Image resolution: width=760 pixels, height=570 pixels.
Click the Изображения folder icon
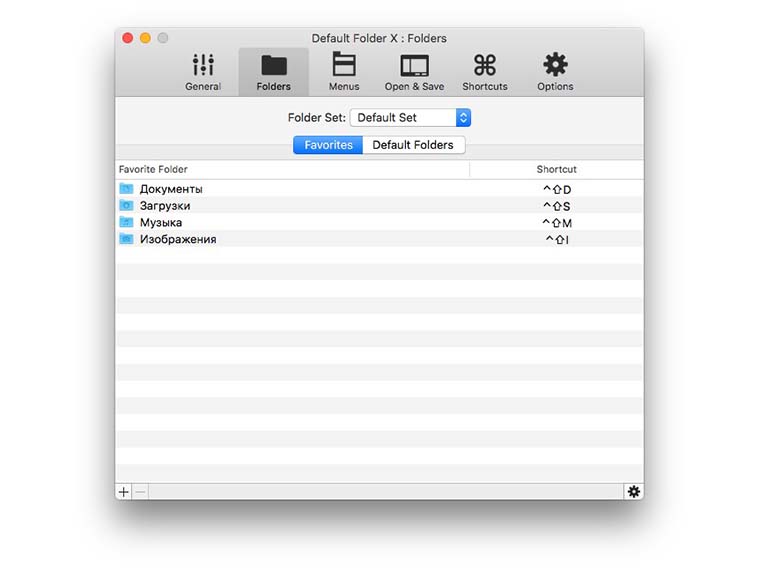126,238
